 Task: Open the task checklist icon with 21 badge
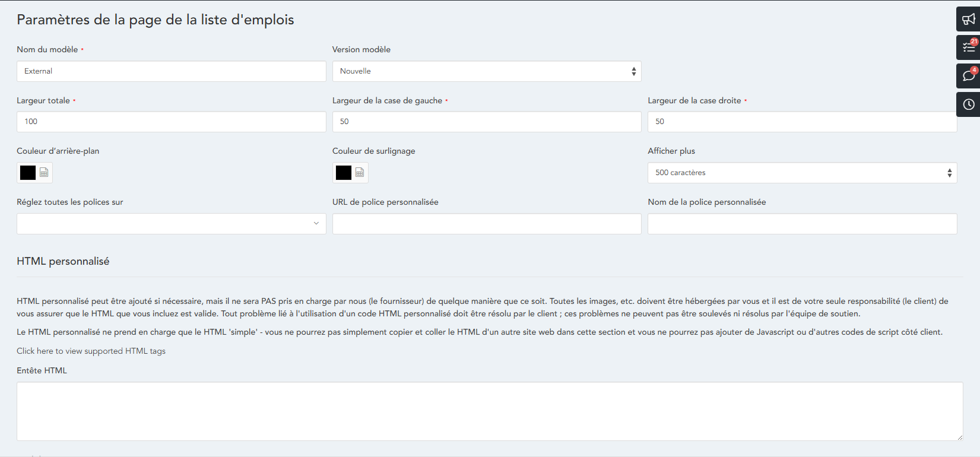pyautogui.click(x=968, y=47)
